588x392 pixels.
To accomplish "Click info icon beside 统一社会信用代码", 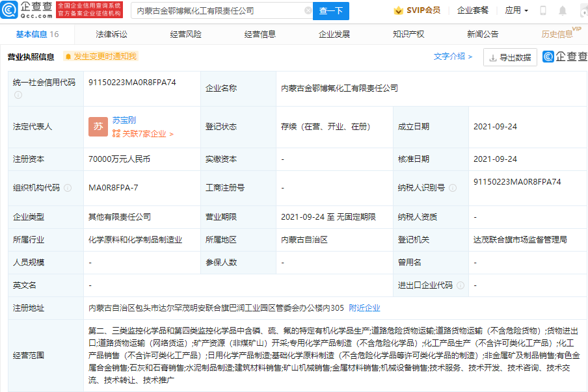I will click(x=18, y=95).
